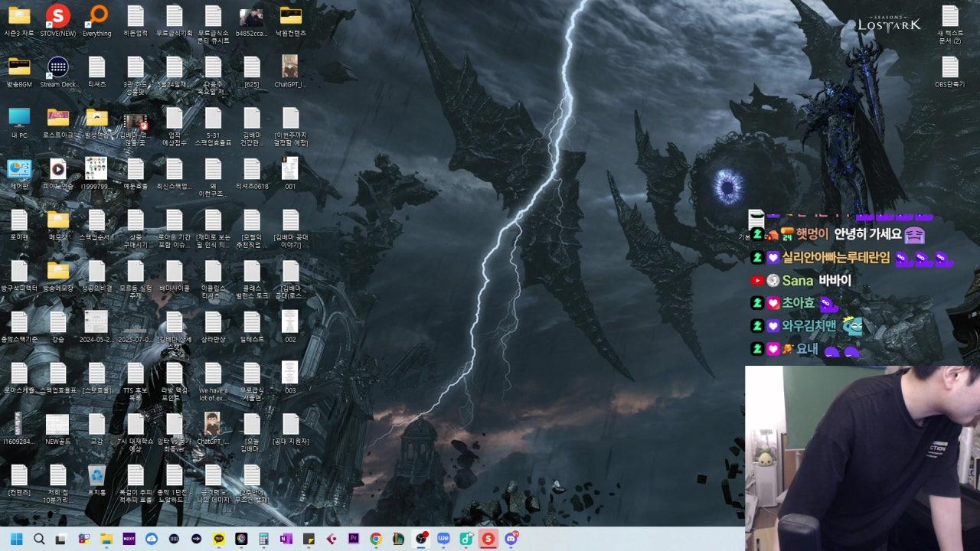
Task: Select the 강습 text file
Action: [x=58, y=327]
